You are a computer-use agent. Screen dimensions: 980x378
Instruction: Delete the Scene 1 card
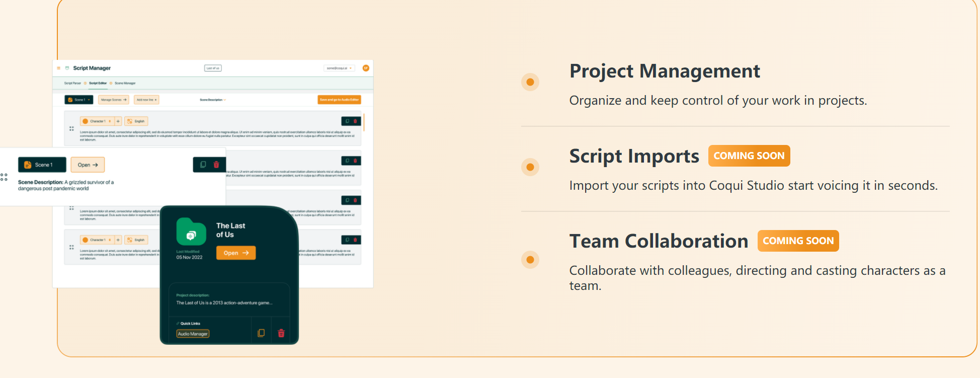(x=216, y=165)
